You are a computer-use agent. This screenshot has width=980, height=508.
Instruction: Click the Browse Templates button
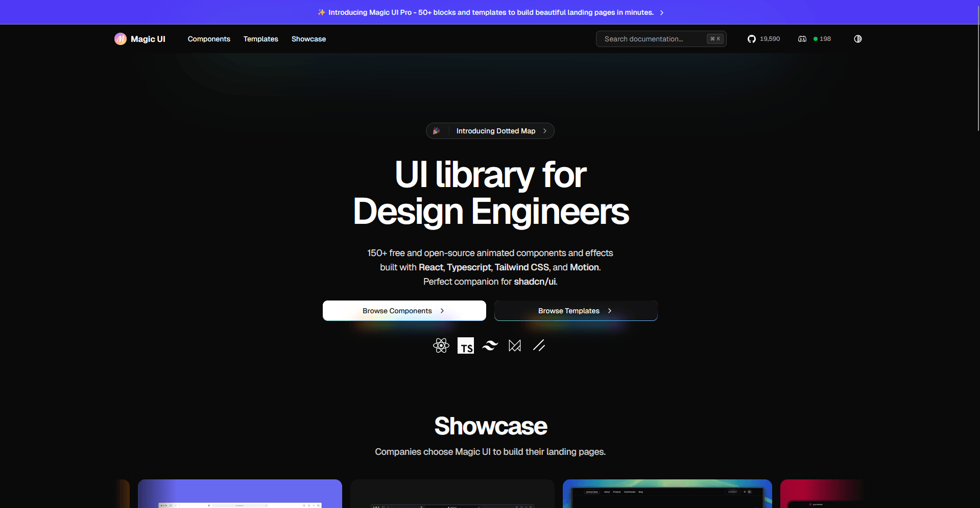point(576,311)
